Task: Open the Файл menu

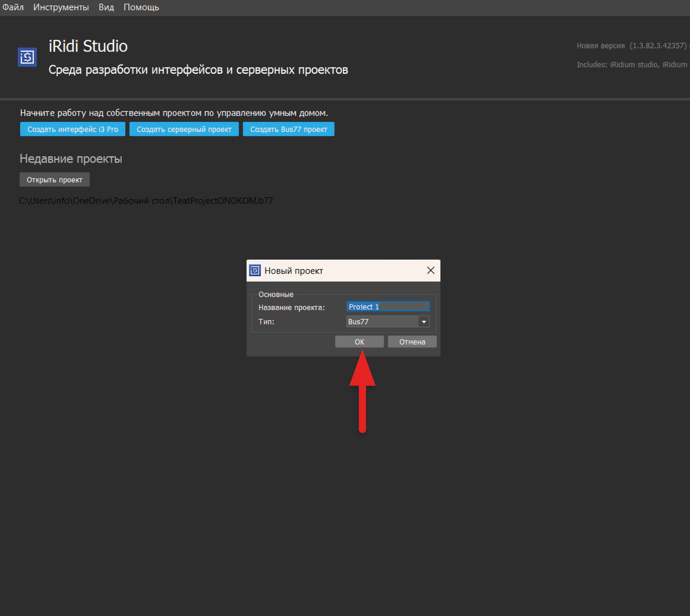Action: click(13, 7)
